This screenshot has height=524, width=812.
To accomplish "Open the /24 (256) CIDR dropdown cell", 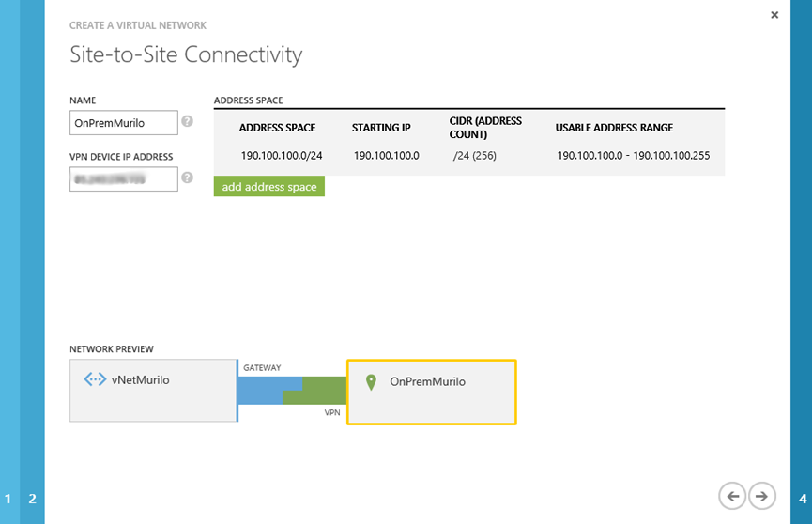I will (474, 155).
